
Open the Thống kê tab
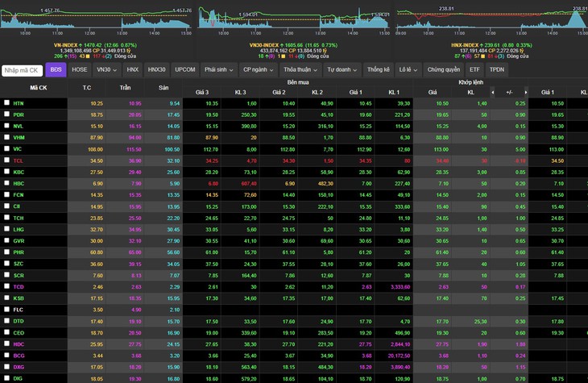[x=378, y=70]
